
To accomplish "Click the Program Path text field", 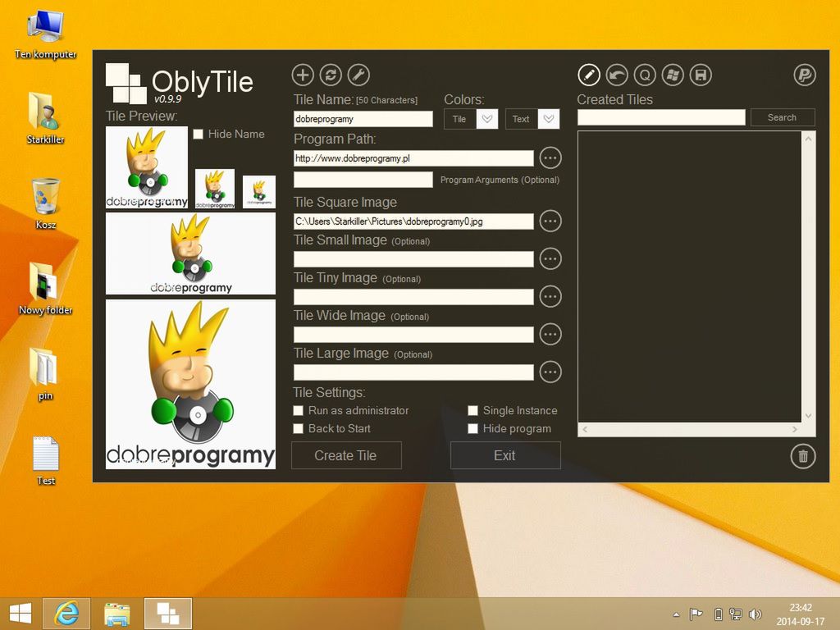I will 413,158.
